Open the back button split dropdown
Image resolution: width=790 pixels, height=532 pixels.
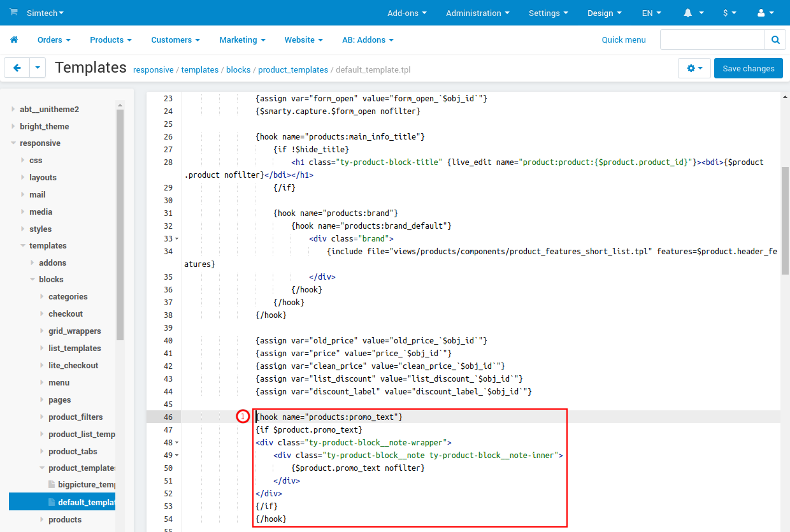[37, 68]
